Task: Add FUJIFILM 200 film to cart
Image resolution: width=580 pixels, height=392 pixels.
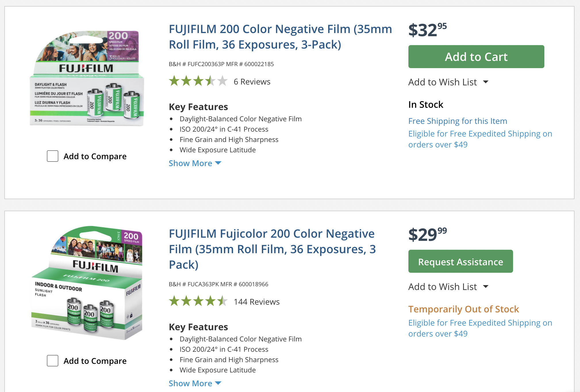Action: coord(476,57)
